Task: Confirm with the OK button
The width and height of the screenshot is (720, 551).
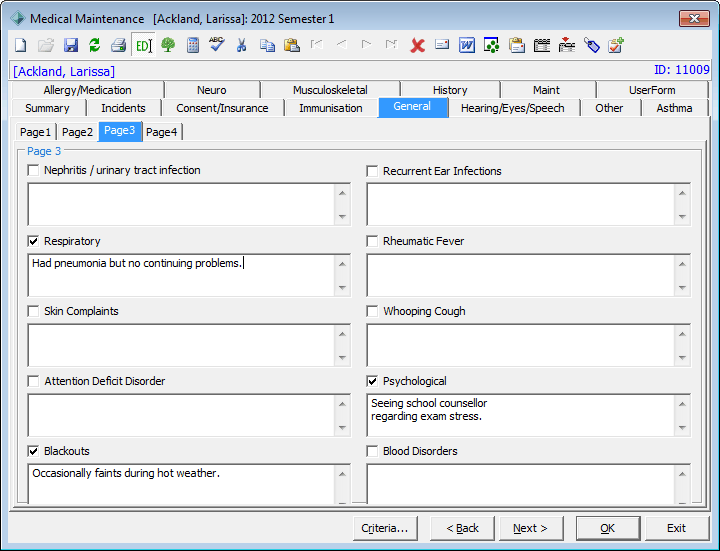Action: pyautogui.click(x=608, y=528)
